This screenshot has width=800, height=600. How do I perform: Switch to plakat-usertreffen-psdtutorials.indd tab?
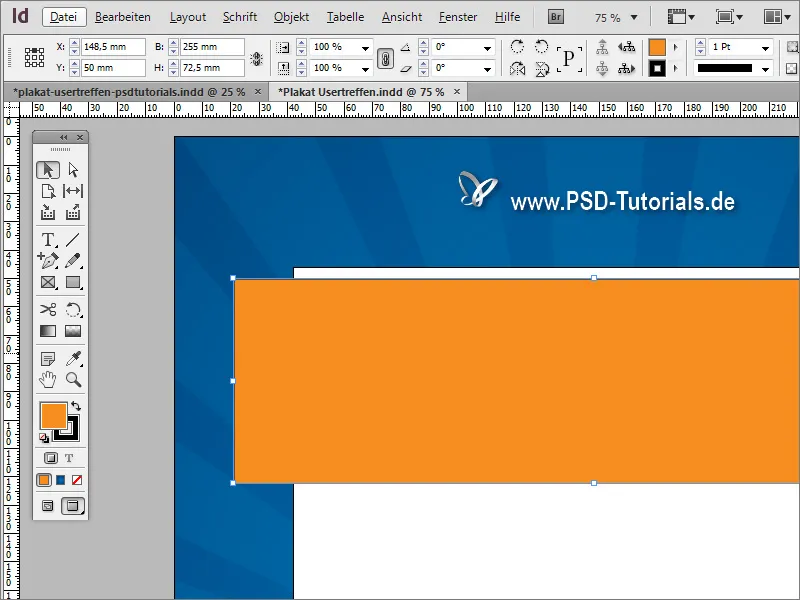(x=129, y=91)
